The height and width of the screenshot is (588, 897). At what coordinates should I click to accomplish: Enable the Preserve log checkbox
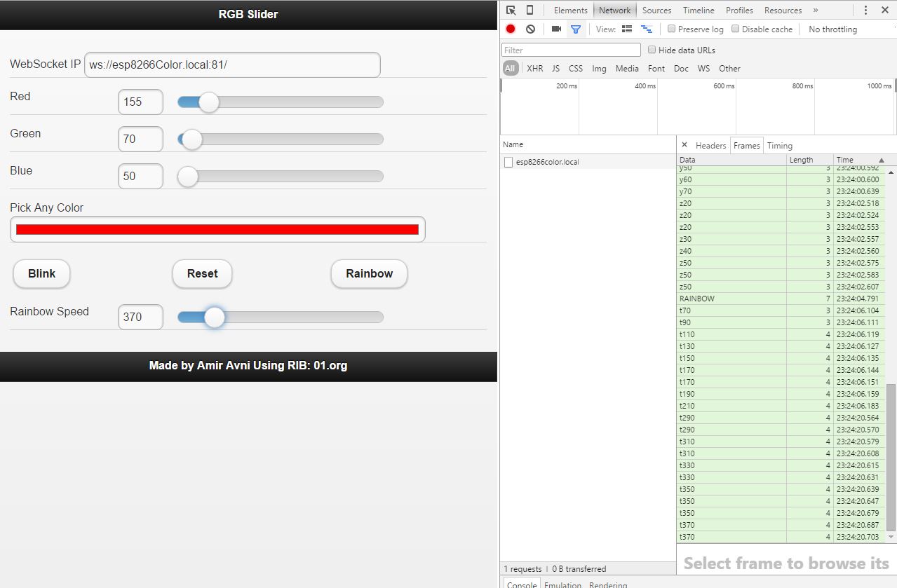[x=671, y=29]
